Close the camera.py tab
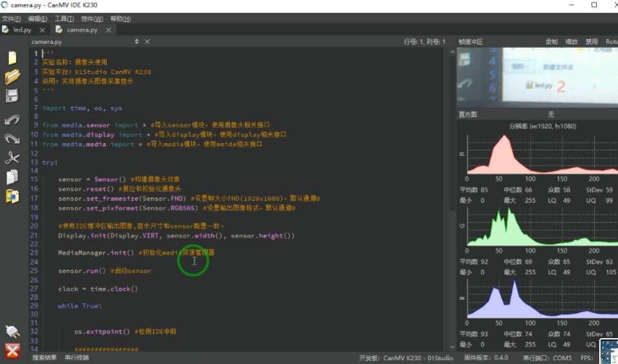This screenshot has height=364, width=618. pos(109,30)
